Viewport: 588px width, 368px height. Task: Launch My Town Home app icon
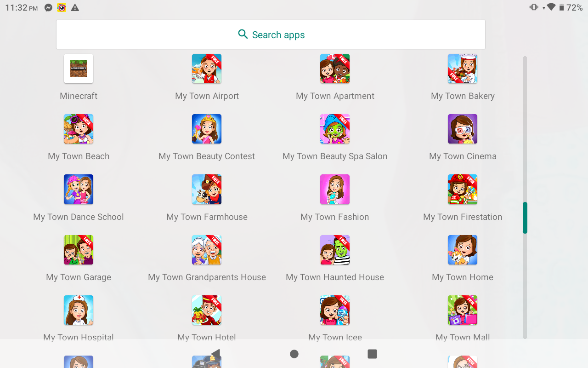pyautogui.click(x=463, y=250)
